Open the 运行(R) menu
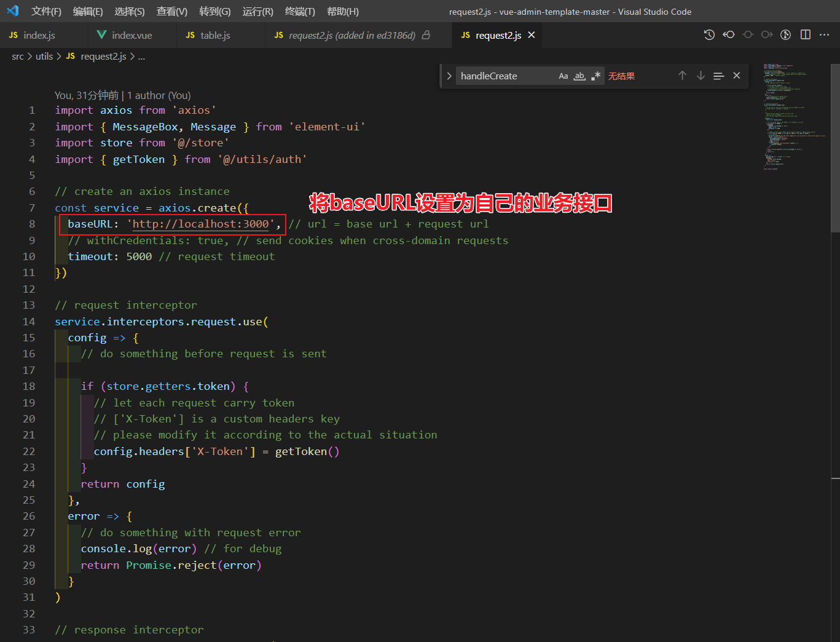This screenshot has height=642, width=840. tap(258, 12)
